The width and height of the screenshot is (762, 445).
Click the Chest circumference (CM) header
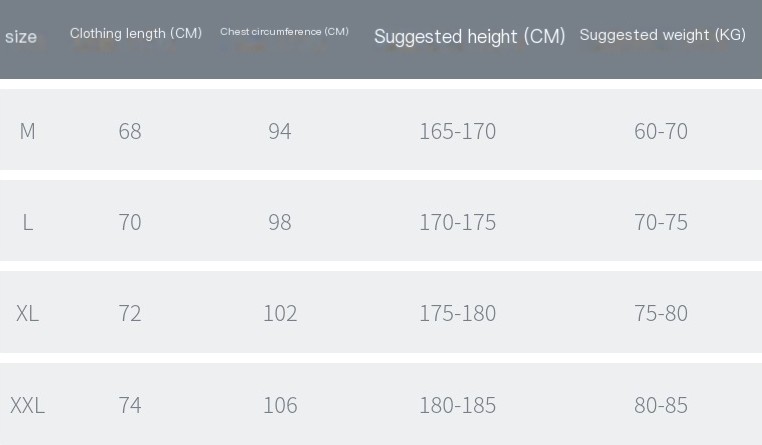284,32
